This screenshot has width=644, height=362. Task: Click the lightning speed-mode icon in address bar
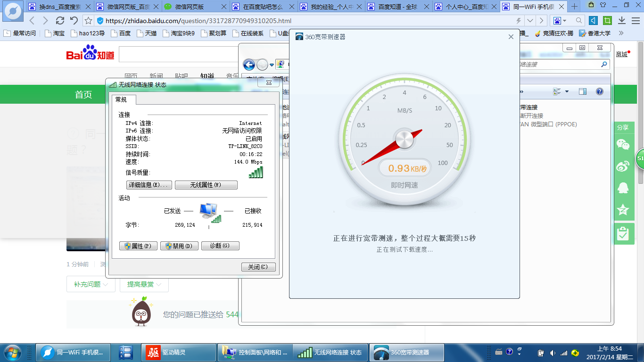(x=519, y=21)
